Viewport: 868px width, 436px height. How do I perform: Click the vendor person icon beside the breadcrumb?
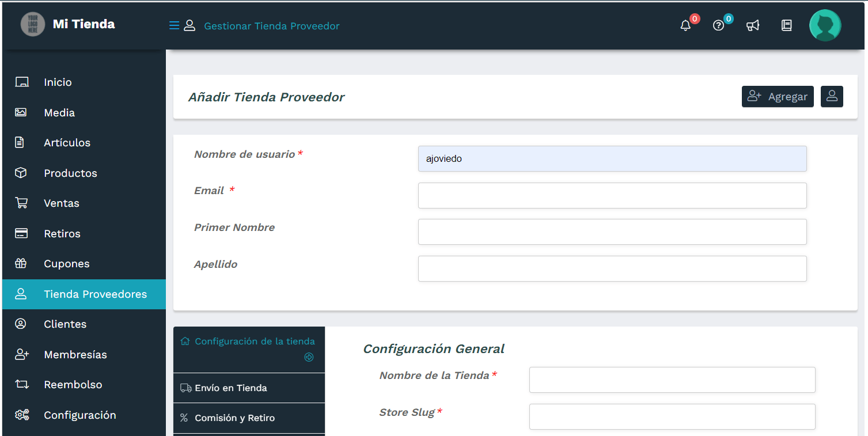(x=189, y=25)
